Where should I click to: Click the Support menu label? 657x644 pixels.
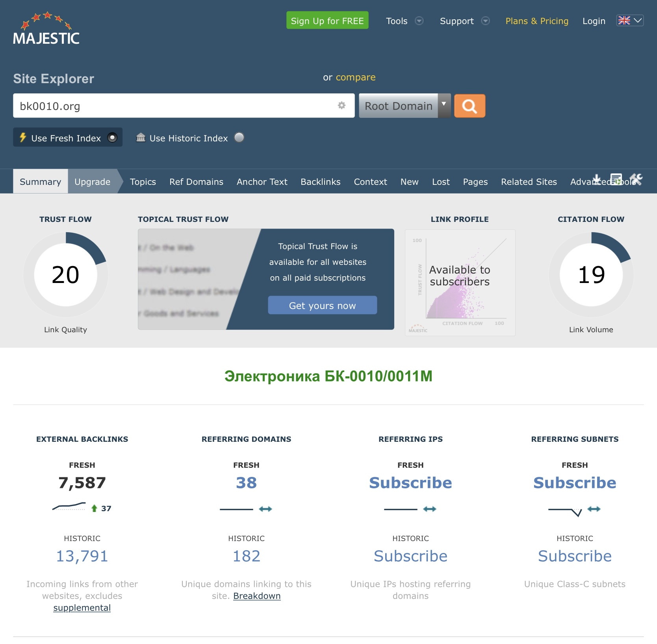point(457,21)
